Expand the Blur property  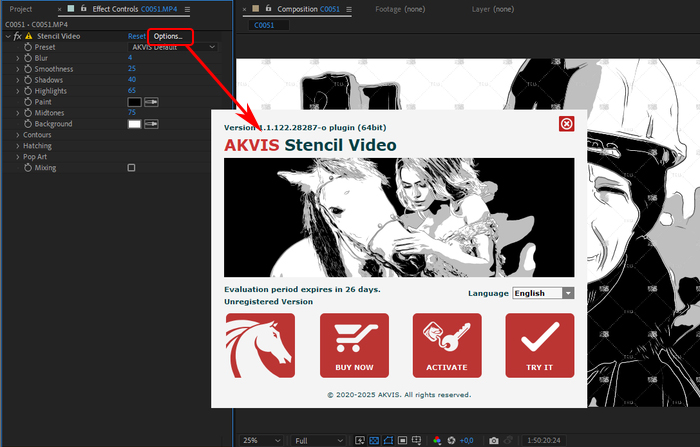pos(17,58)
